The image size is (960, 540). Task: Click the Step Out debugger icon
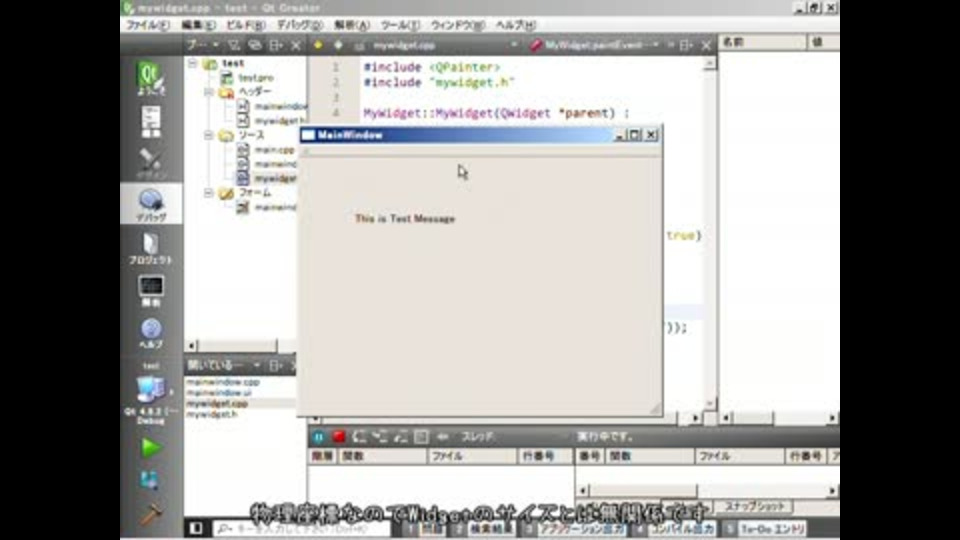tap(401, 437)
